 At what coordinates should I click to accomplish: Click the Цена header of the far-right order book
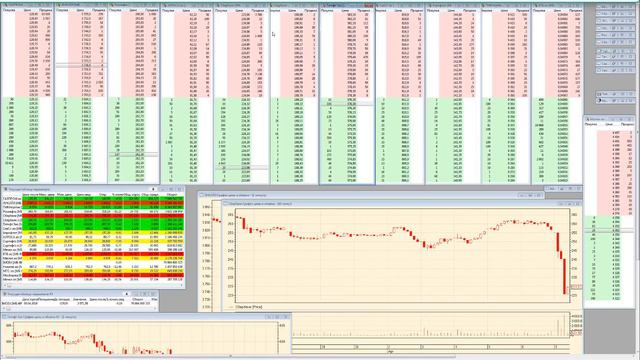point(609,124)
